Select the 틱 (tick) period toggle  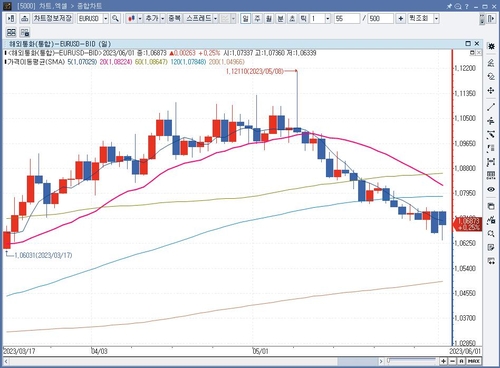[x=304, y=19]
